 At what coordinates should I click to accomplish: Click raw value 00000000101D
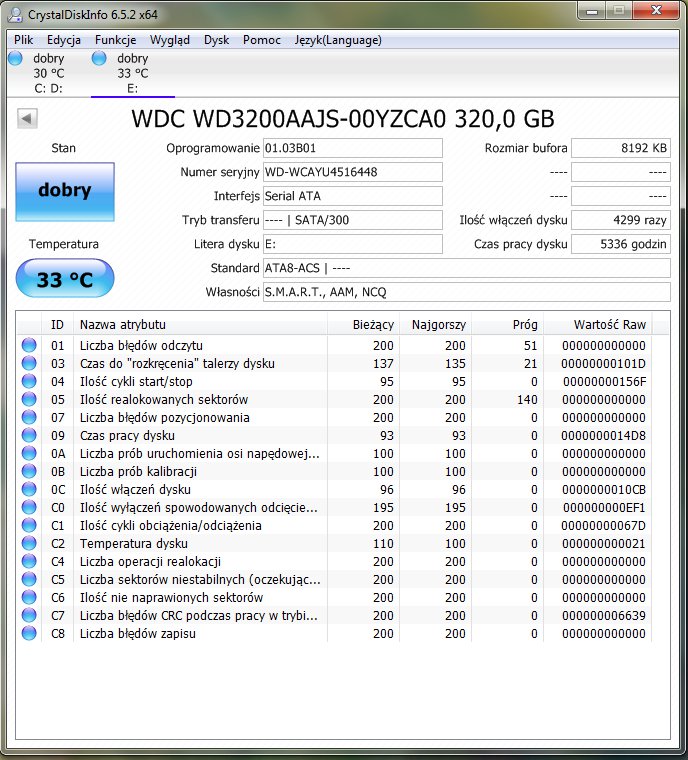tap(604, 364)
